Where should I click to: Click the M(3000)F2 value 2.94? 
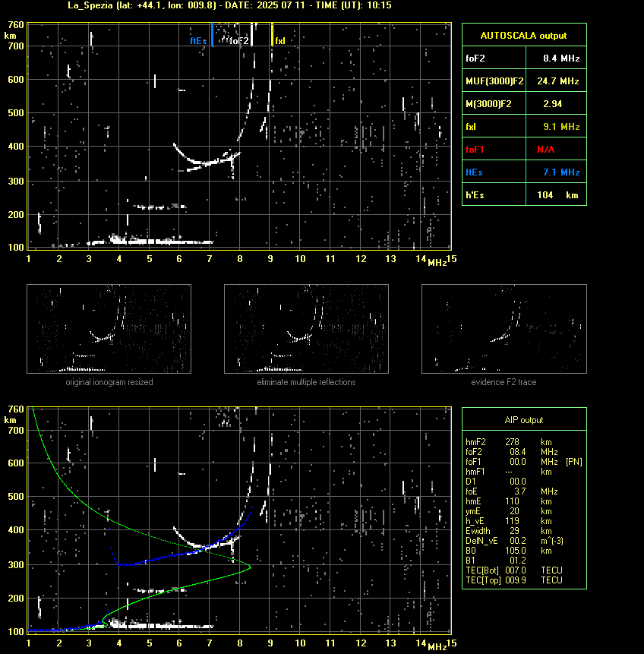point(552,104)
